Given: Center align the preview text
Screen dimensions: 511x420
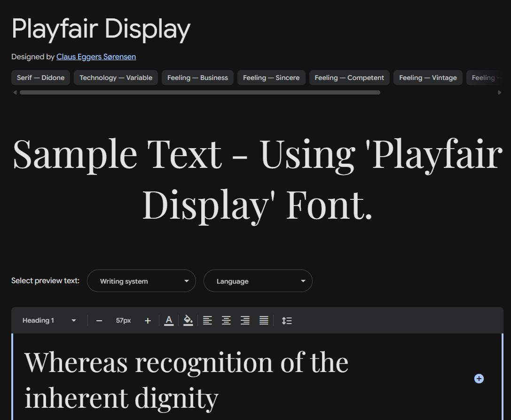Looking at the screenshot, I should point(226,321).
